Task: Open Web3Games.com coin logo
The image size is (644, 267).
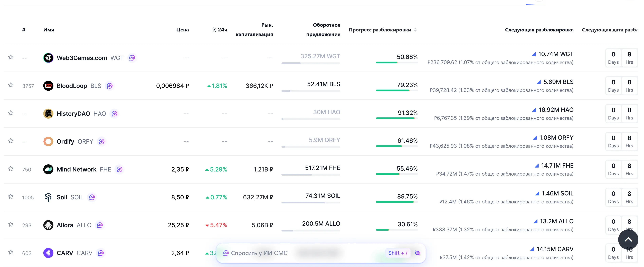Action: coord(48,58)
